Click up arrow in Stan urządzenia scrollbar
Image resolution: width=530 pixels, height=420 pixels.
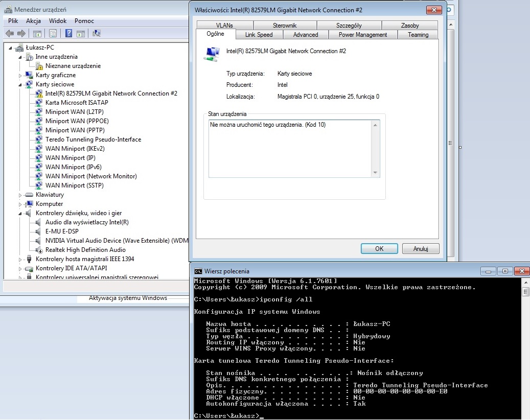click(375, 125)
